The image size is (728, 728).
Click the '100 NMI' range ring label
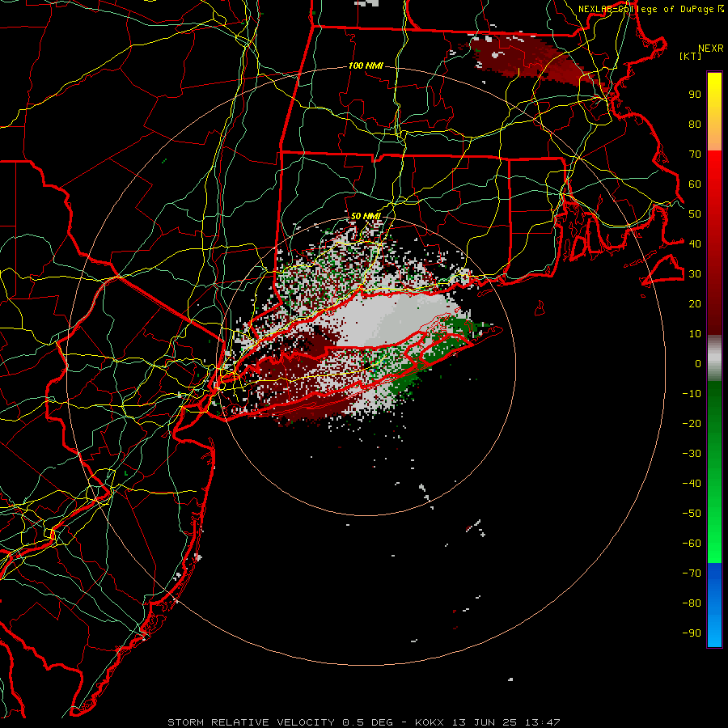pos(366,66)
